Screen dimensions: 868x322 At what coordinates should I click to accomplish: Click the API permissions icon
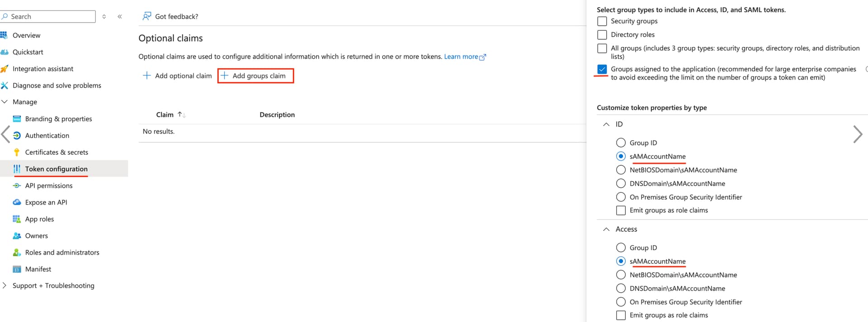coord(17,186)
